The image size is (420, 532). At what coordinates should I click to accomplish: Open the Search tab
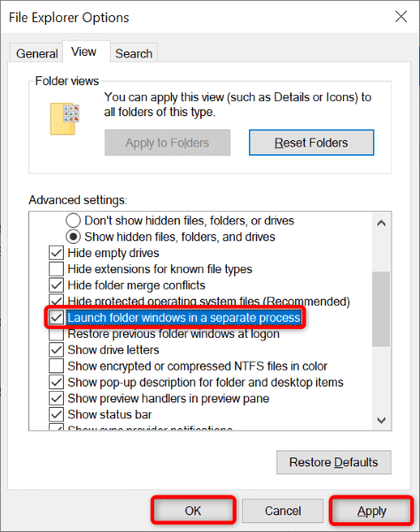tap(134, 53)
